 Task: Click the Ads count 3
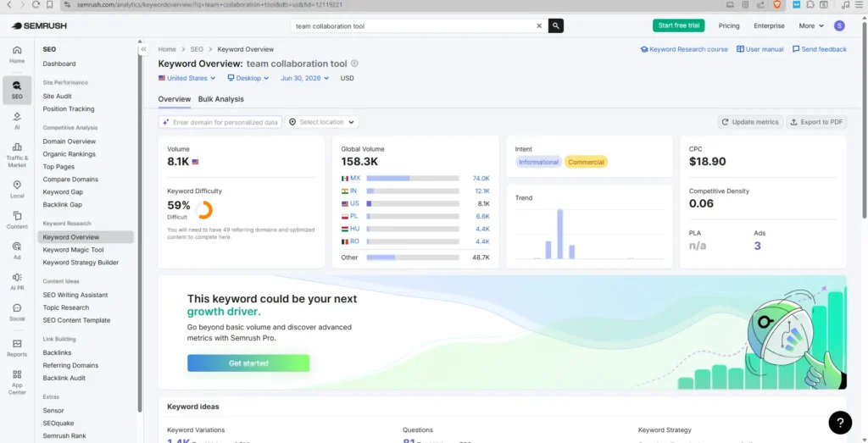tap(757, 246)
